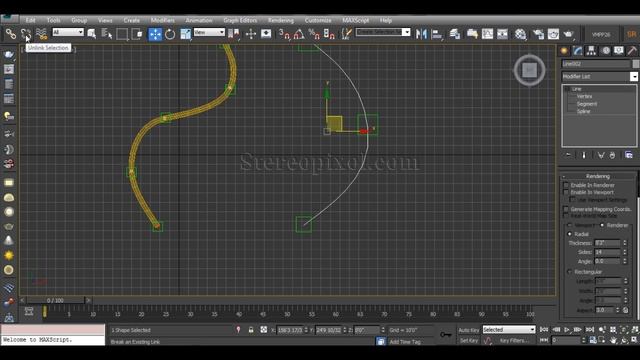Click the Set Key button

pyautogui.click(x=469, y=340)
